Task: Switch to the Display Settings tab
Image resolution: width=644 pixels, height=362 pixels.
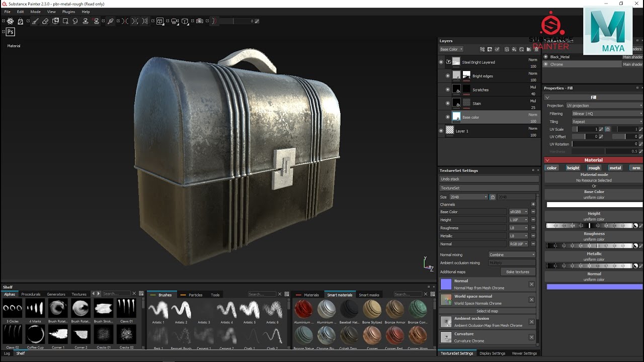Action: (x=492, y=353)
